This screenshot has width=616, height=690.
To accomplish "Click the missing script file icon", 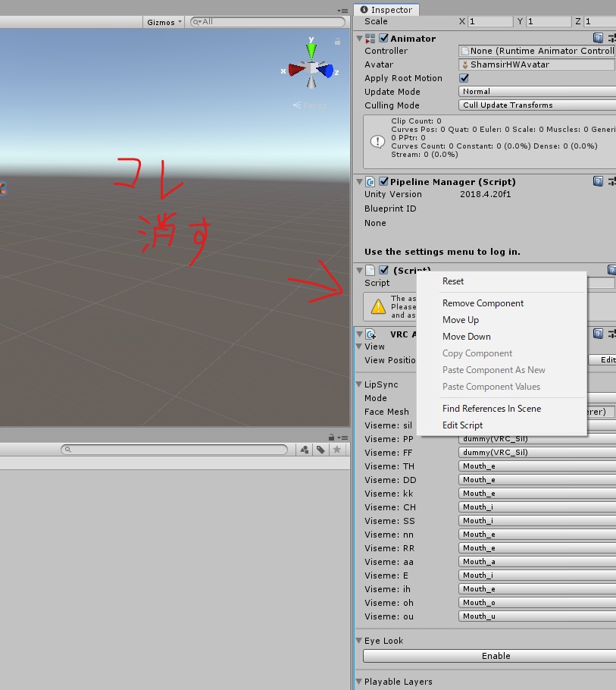I will point(371,270).
